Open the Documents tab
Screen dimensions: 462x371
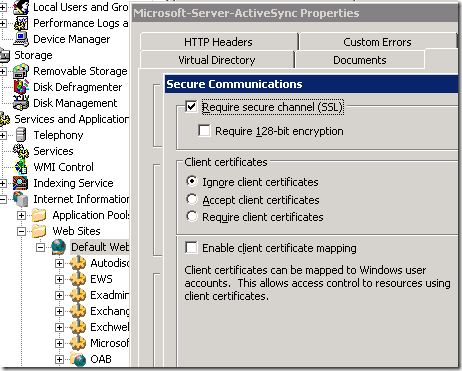360,60
